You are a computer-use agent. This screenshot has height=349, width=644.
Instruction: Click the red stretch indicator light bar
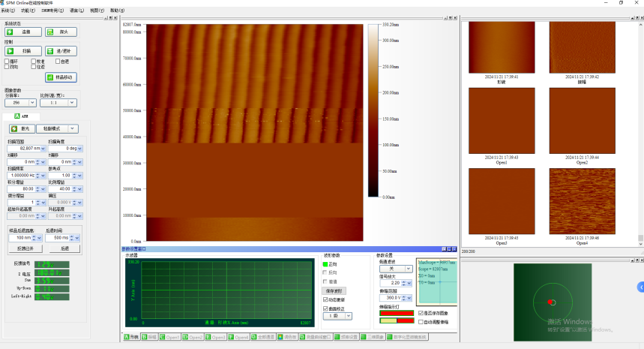(x=397, y=313)
